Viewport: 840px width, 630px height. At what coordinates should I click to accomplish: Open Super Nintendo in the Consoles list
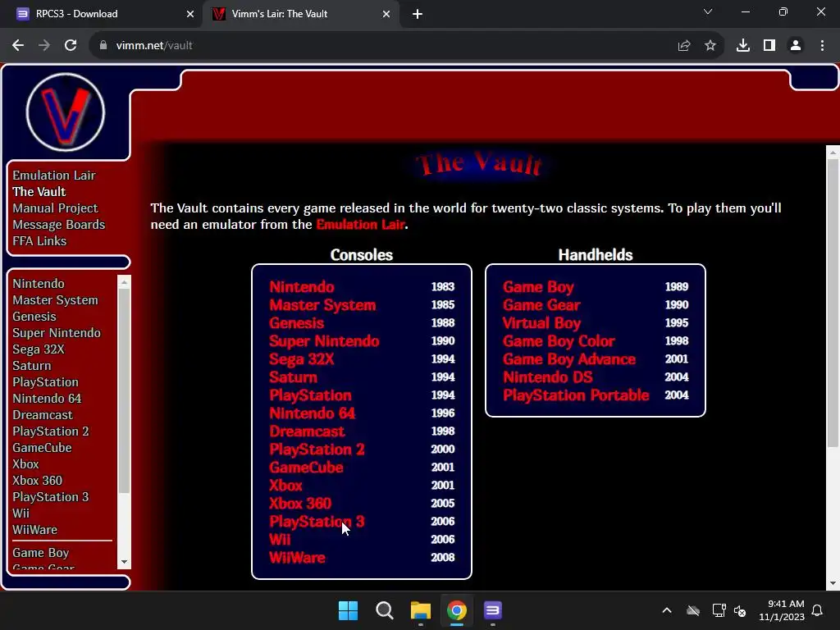pyautogui.click(x=324, y=340)
